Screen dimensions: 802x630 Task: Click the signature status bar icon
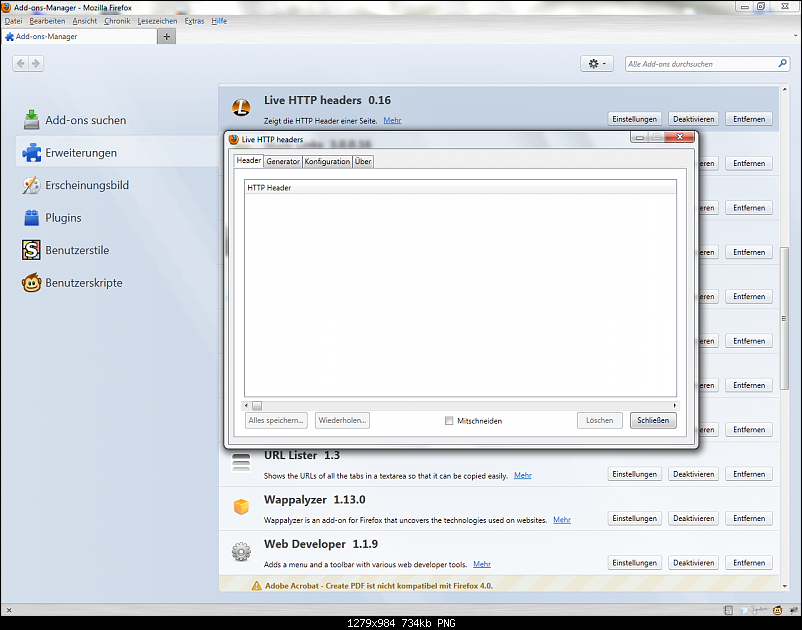[759, 610]
